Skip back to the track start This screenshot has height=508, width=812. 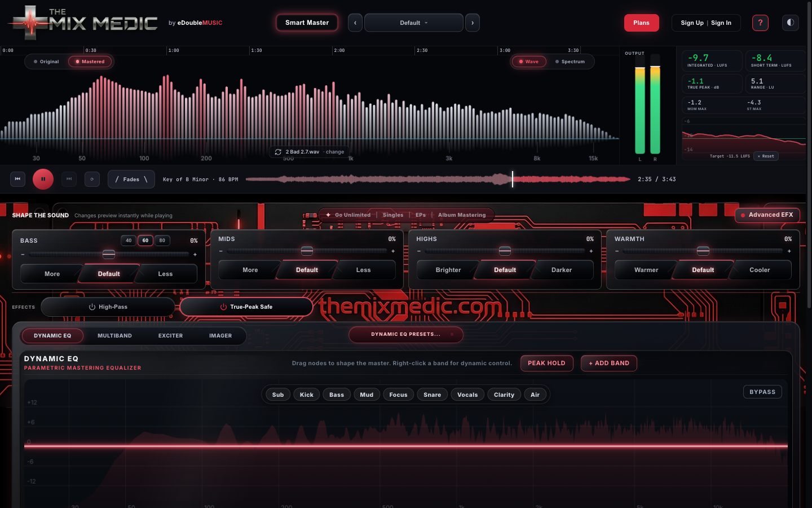(17, 179)
